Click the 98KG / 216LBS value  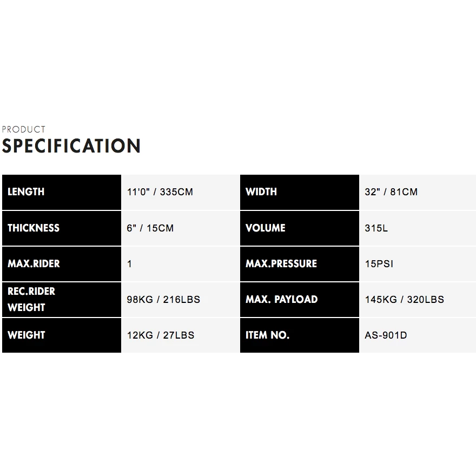click(163, 299)
